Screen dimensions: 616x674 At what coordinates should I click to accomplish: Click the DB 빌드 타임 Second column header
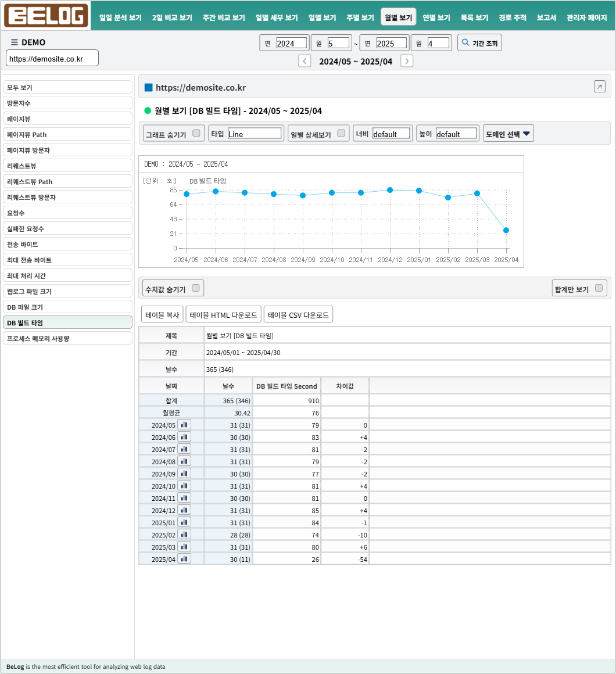tap(286, 386)
